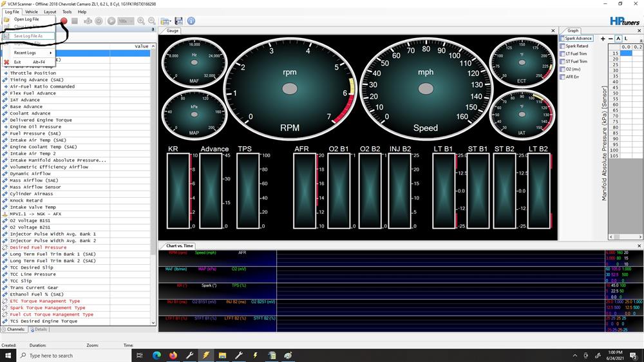Select the Graph tab
This screenshot has width=644, height=362.
(x=573, y=31)
